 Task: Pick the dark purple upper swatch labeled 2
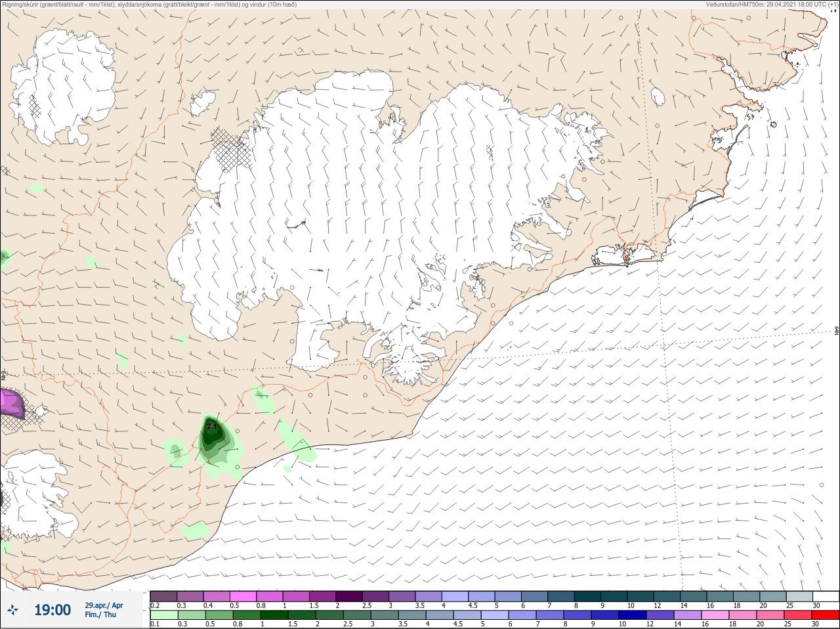pyautogui.click(x=349, y=596)
